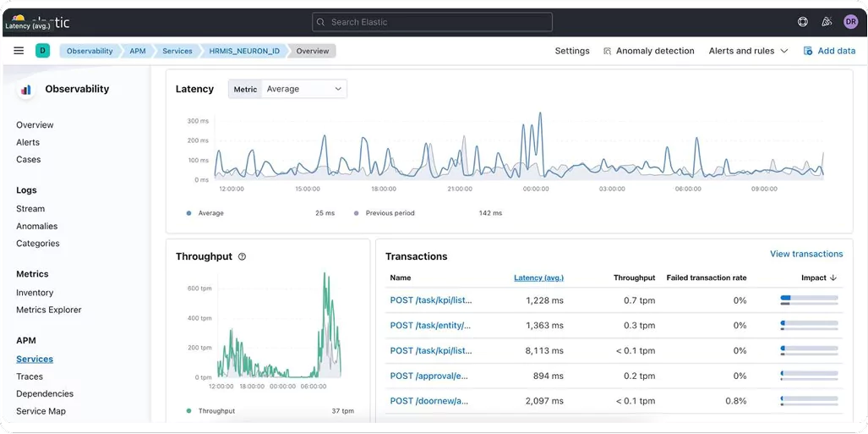This screenshot has width=868, height=434.
Task: Go to the APM breadcrumb
Action: [x=137, y=51]
